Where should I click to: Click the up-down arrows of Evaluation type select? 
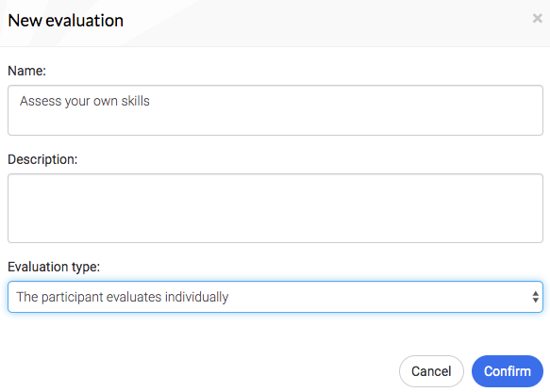pyautogui.click(x=535, y=297)
